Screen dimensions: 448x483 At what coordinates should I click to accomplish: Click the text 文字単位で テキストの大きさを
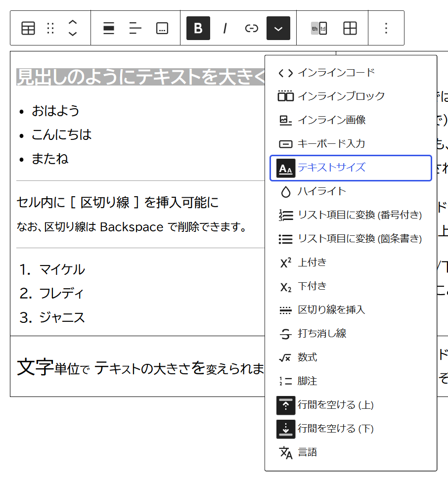(x=111, y=367)
